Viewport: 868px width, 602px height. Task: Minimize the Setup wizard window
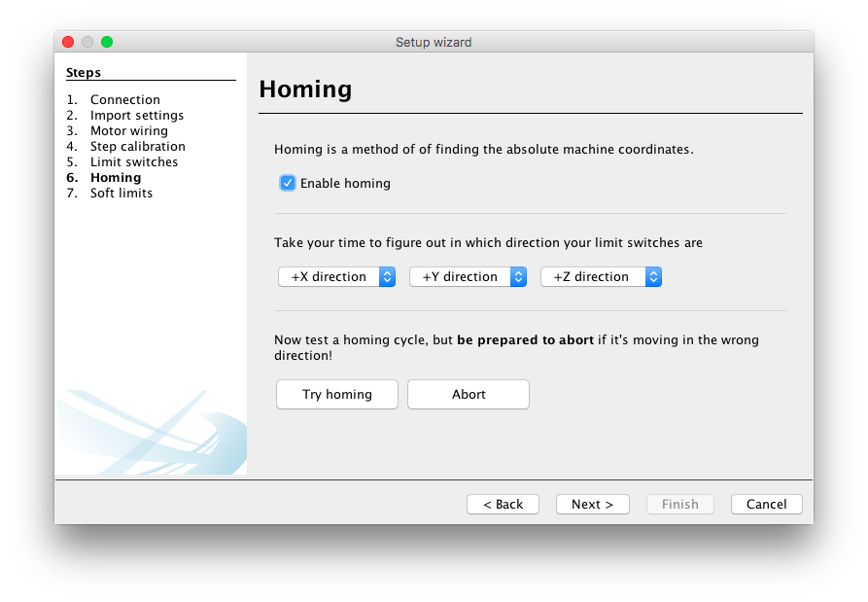pos(87,42)
